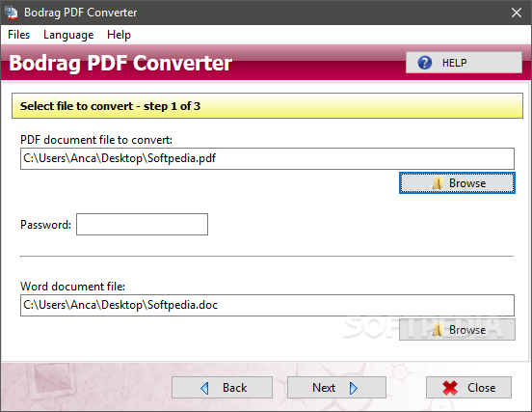Click the Close button with red X
Viewport: 532px width, 412px height.
(468, 387)
